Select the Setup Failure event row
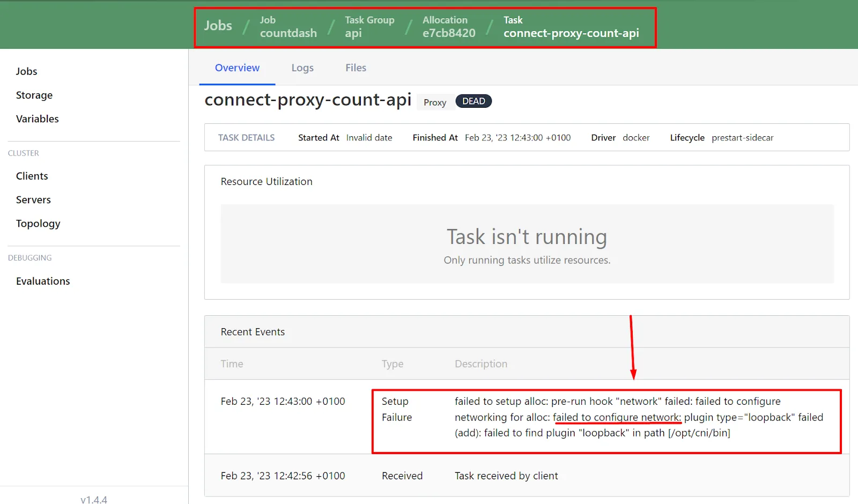This screenshot has width=858, height=504. click(x=526, y=417)
